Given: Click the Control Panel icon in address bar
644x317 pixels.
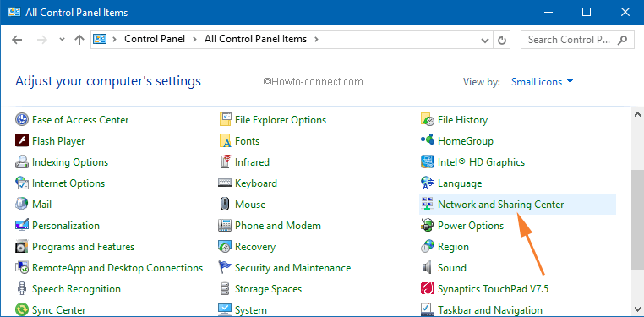Looking at the screenshot, I should (100, 40).
